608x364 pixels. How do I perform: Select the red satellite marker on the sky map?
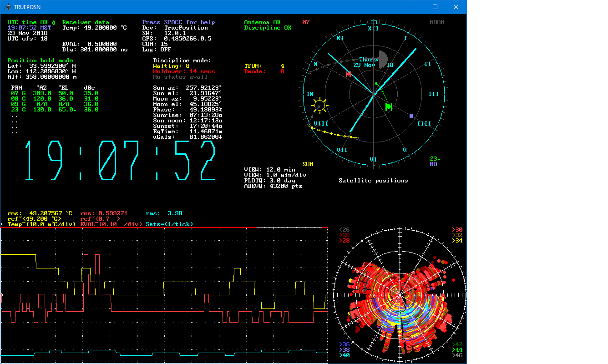pyautogui.click(x=349, y=74)
